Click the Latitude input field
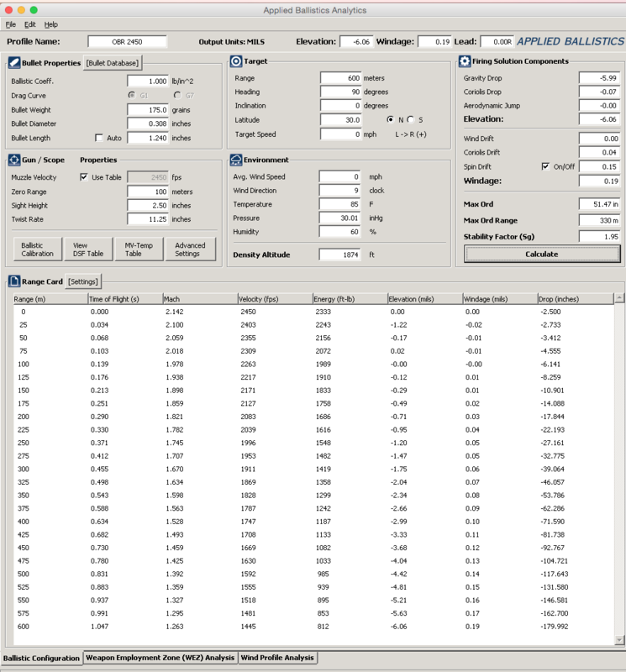The image size is (626, 672). pos(340,120)
